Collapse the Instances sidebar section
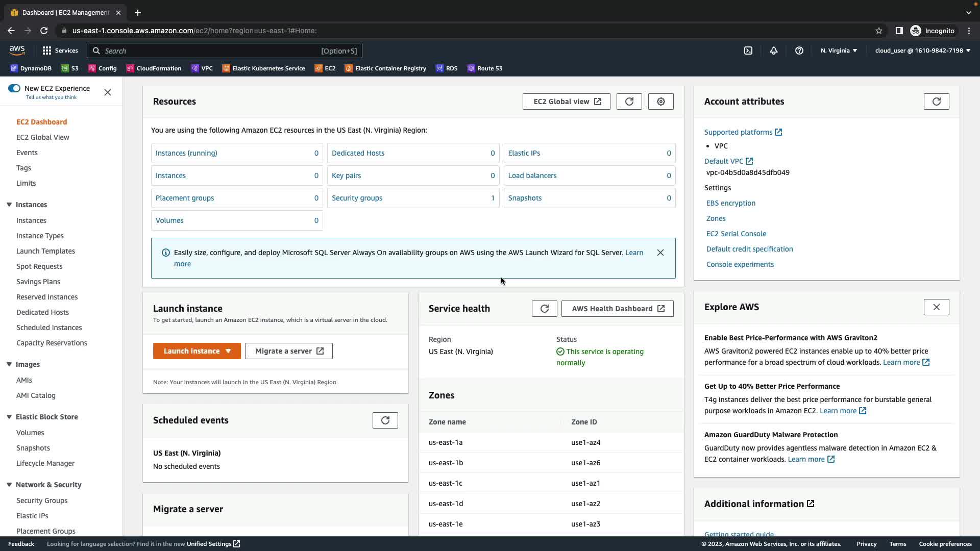Viewport: 980px width, 551px height. click(9, 205)
